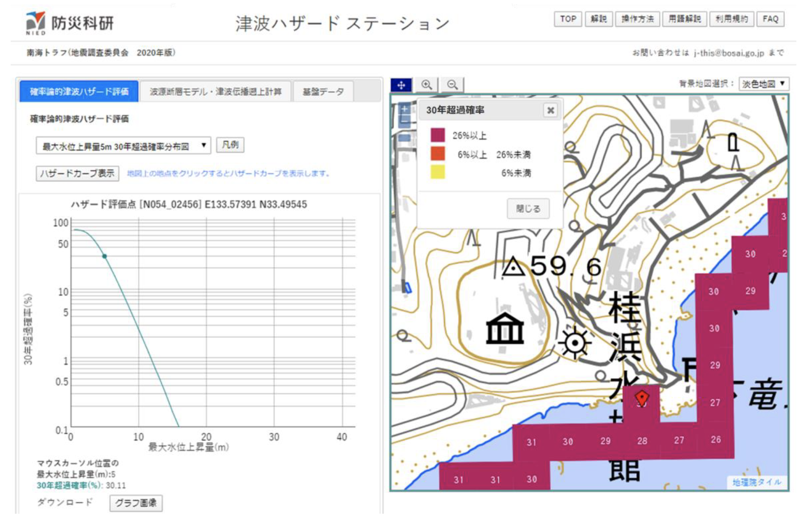Click the ハザードカーブ表示 button
The image size is (812, 517).
coord(77,173)
